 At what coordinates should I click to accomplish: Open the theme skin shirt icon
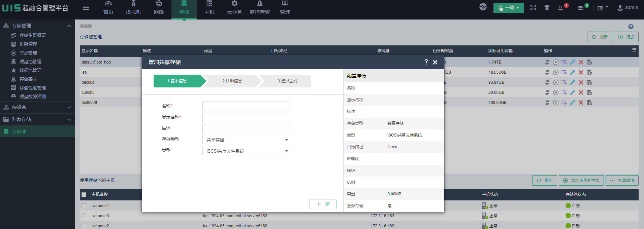coord(547,7)
